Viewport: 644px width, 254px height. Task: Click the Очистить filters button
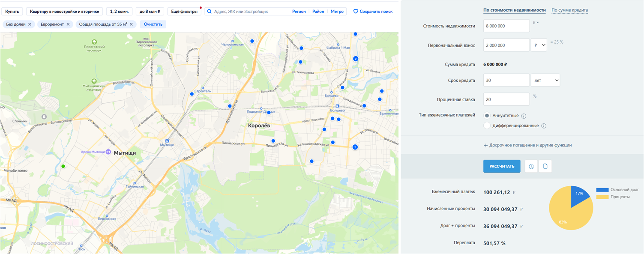click(153, 24)
